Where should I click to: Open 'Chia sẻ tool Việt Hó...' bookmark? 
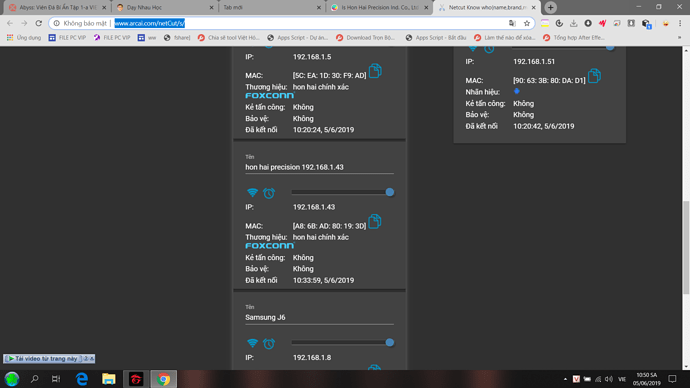point(229,38)
